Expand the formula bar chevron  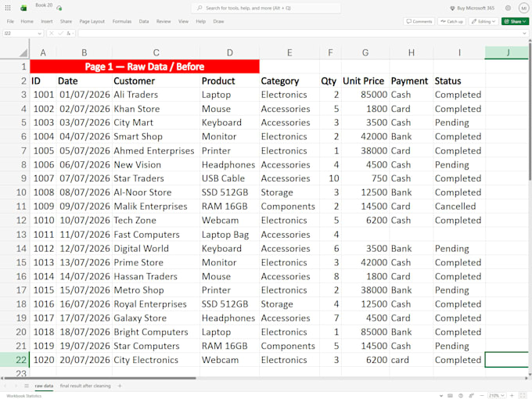click(x=524, y=33)
